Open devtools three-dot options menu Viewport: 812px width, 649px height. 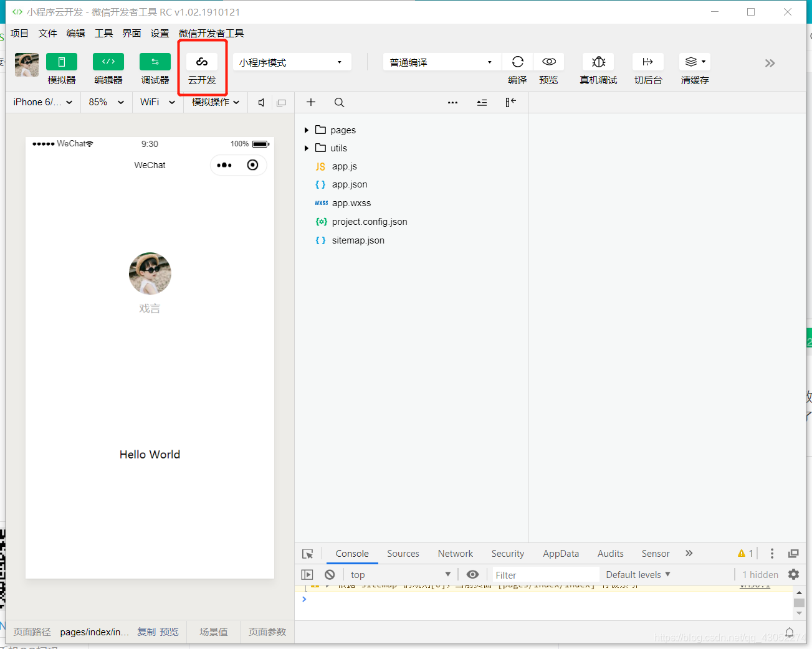(x=772, y=554)
